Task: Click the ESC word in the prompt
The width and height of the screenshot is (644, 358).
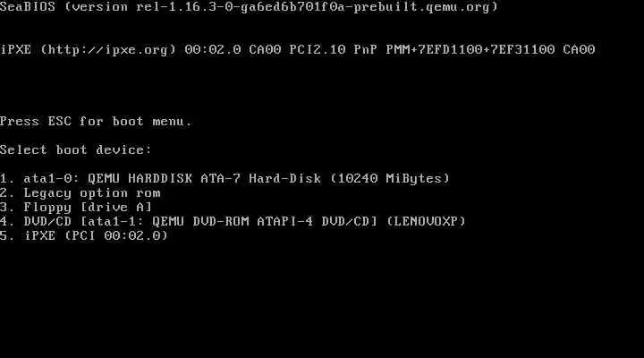Action: pos(60,122)
